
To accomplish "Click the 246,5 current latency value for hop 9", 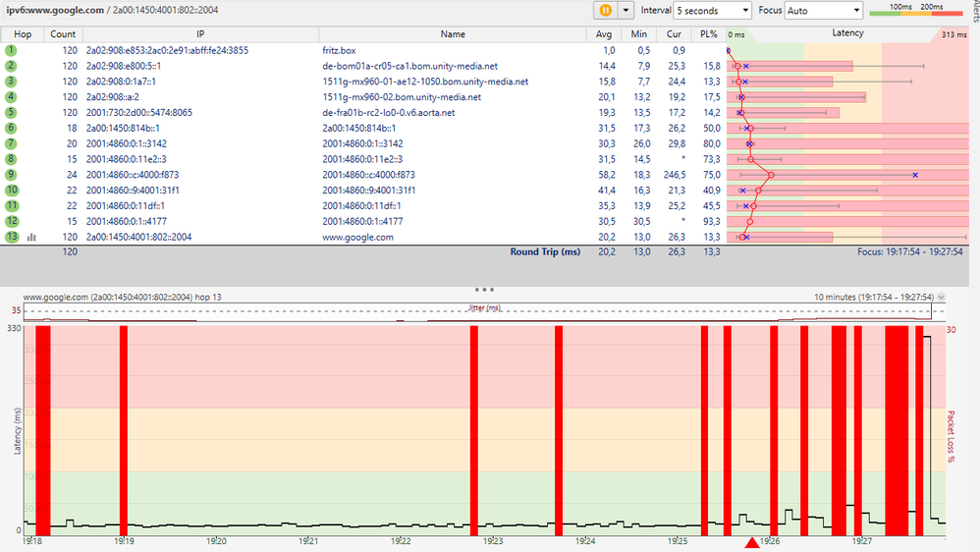I will pos(675,175).
